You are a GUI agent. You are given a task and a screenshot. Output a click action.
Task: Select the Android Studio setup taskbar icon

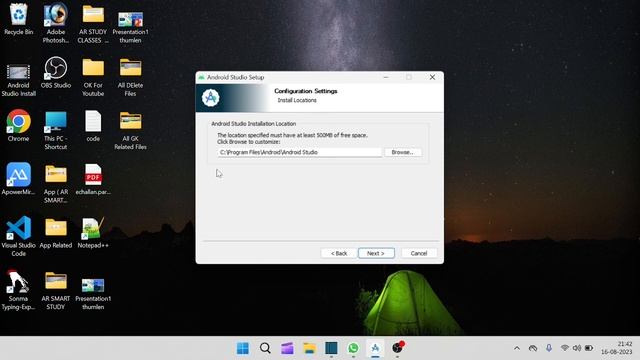375,348
